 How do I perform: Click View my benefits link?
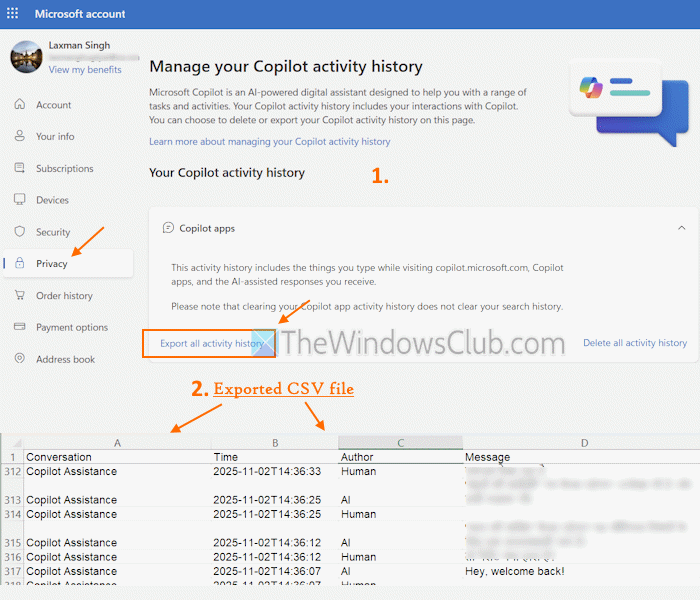pos(85,70)
